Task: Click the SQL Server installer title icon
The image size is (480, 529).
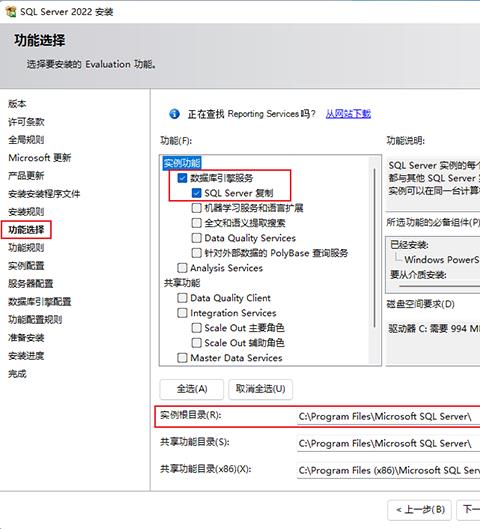Action: click(11, 11)
